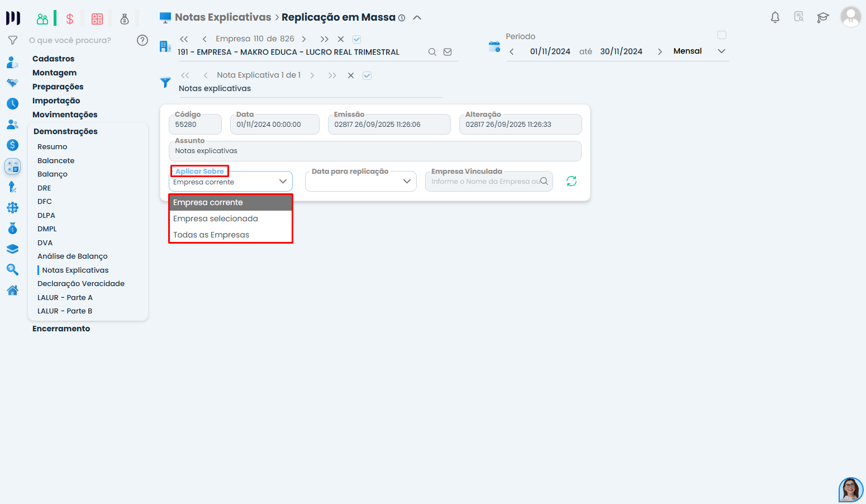Select Todas as Empresas option
Screen dimensions: 866x504
click(211, 235)
